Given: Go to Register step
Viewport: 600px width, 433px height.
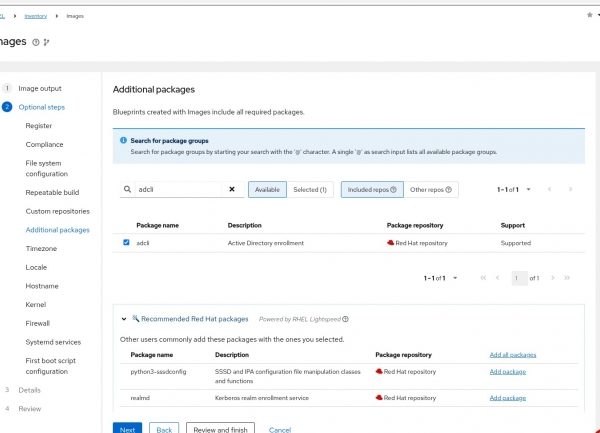Looking at the screenshot, I should [39, 126].
